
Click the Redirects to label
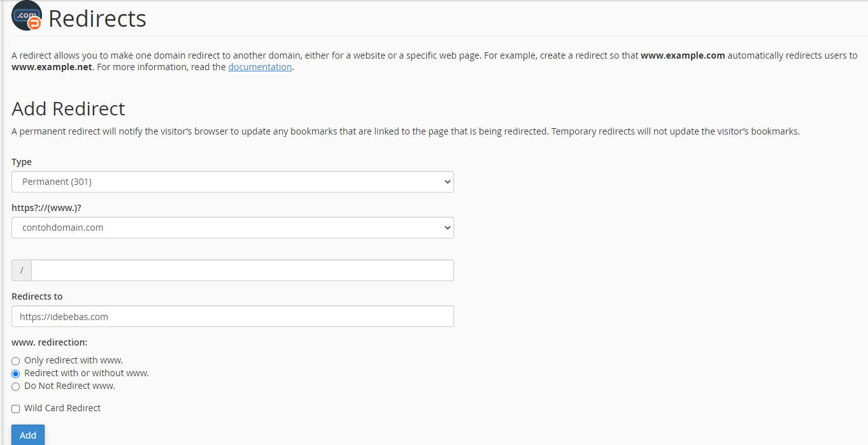coord(37,296)
